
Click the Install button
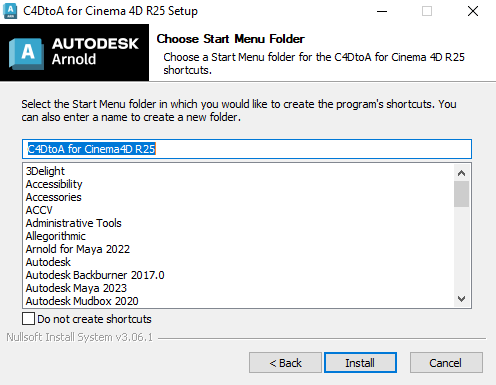pyautogui.click(x=360, y=362)
